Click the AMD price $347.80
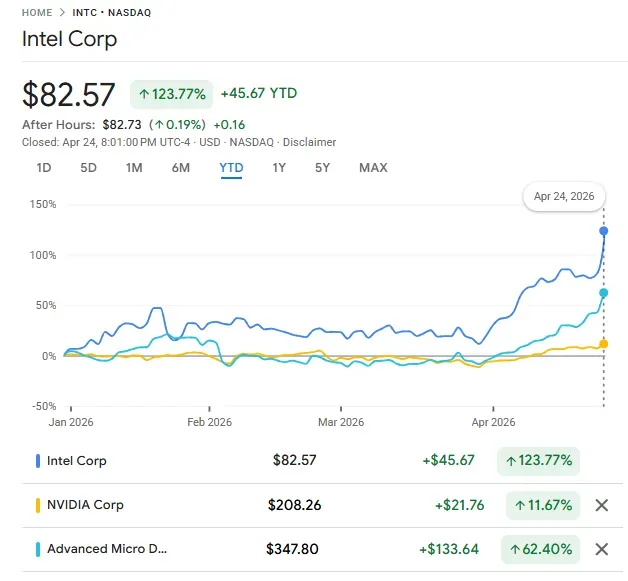 point(292,549)
